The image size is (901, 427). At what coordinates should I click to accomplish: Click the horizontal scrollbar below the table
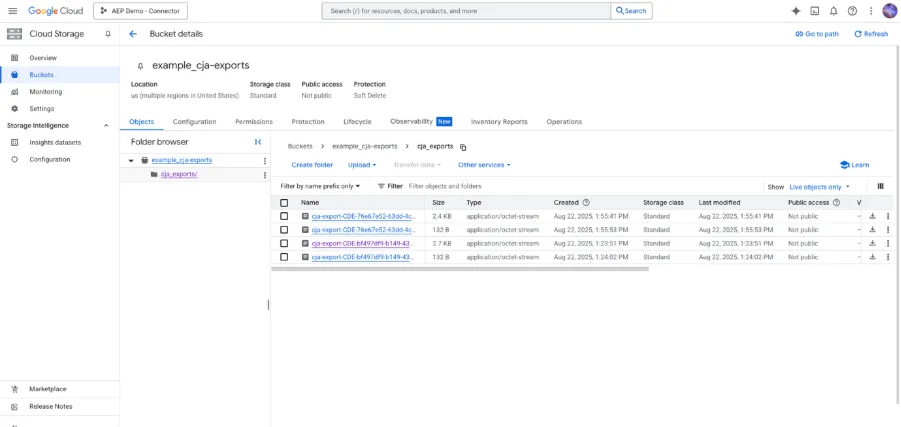460,268
